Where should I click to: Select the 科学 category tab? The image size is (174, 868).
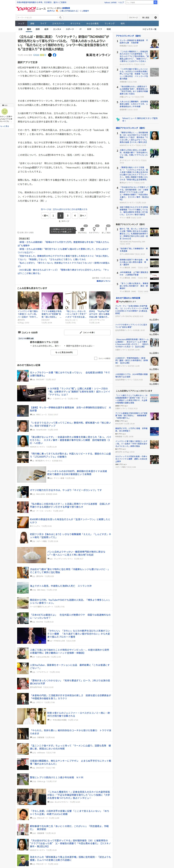pos(89,29)
